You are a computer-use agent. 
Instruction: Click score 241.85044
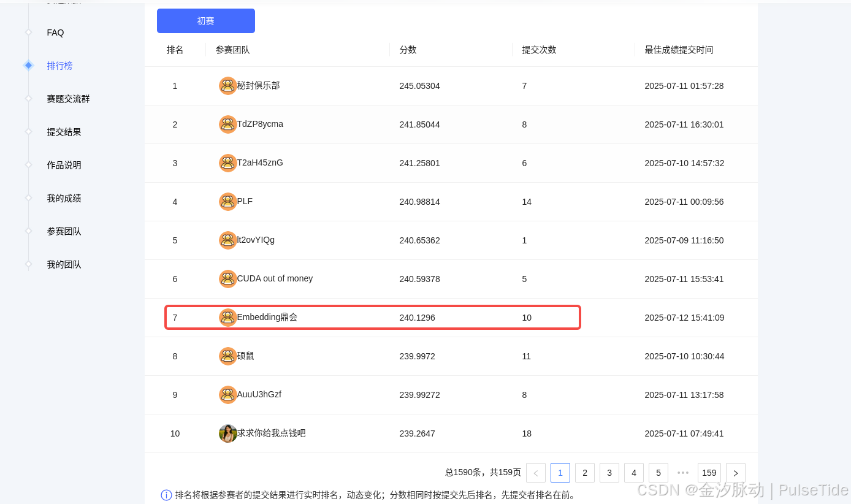pos(419,124)
